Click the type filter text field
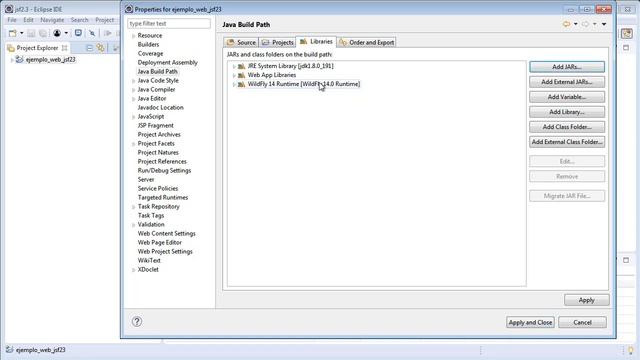 point(169,24)
